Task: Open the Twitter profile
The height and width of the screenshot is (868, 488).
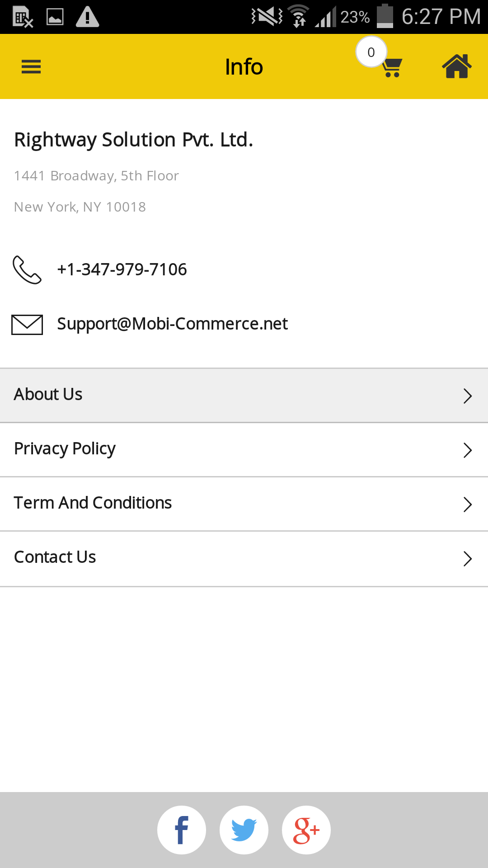Action: tap(244, 830)
